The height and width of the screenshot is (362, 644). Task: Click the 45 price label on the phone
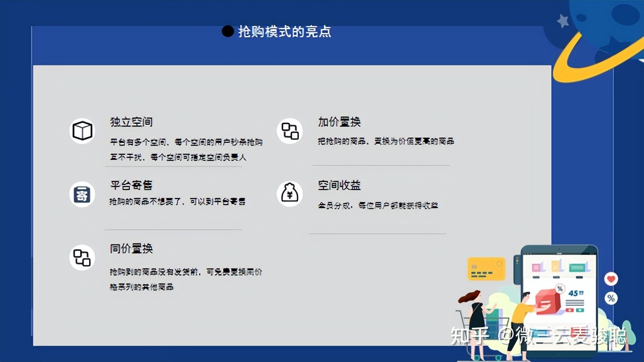pos(573,293)
